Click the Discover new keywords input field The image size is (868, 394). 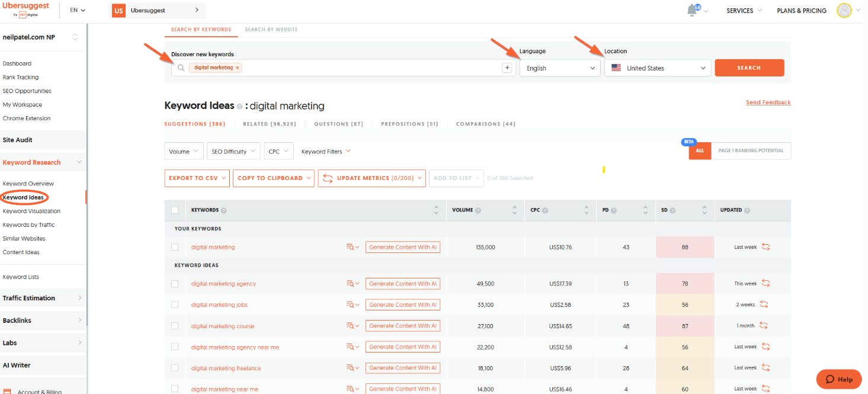pyautogui.click(x=367, y=68)
